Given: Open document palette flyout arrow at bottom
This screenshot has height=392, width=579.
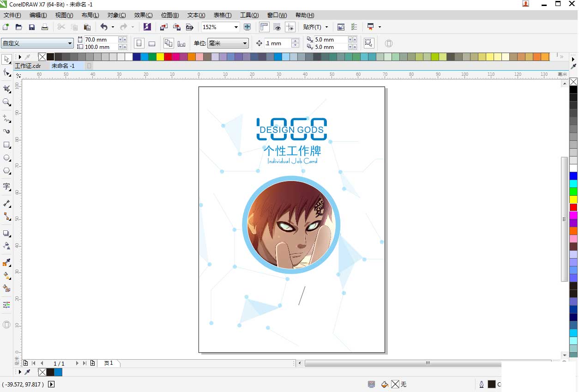Looking at the screenshot, I should 19,372.
